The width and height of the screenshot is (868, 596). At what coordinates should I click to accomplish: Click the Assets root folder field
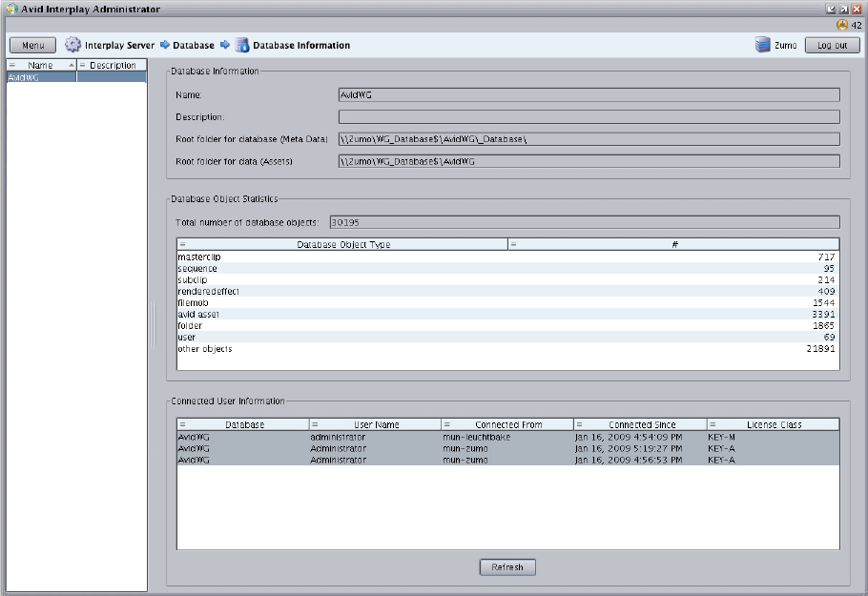[589, 161]
